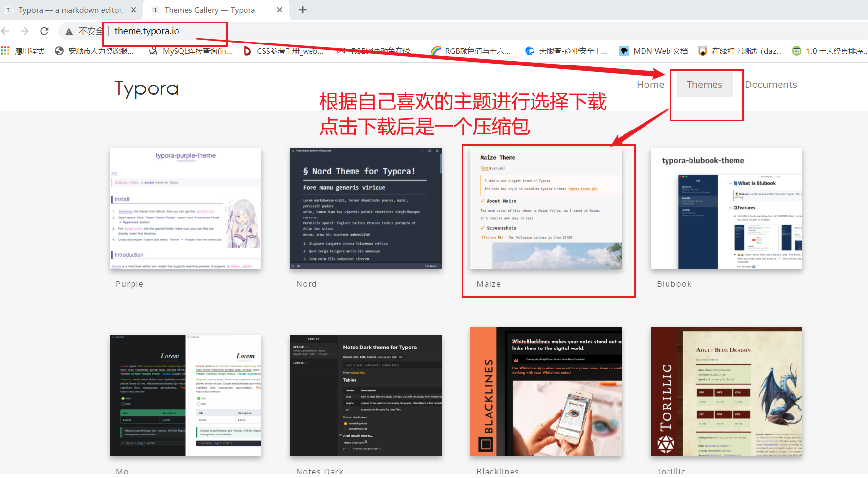868x478 pixels.
Task: Open the CSS参考手册 bookmark
Action: pyautogui.click(x=284, y=51)
